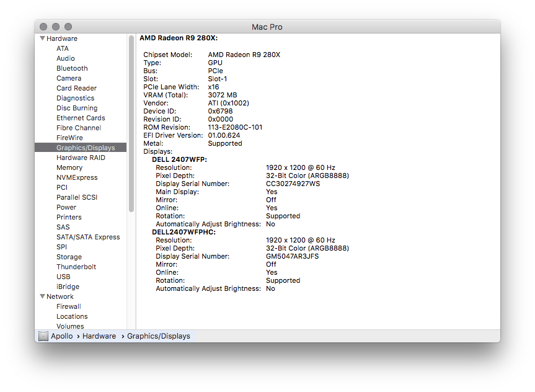Collapse the Hardware section triangle
The height and width of the screenshot is (392, 535).
43,38
